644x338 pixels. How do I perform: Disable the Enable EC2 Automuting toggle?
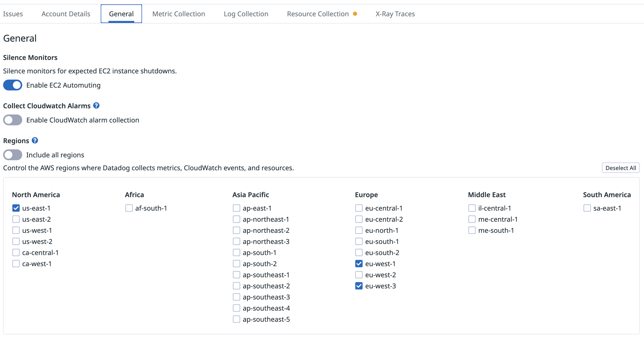[12, 85]
